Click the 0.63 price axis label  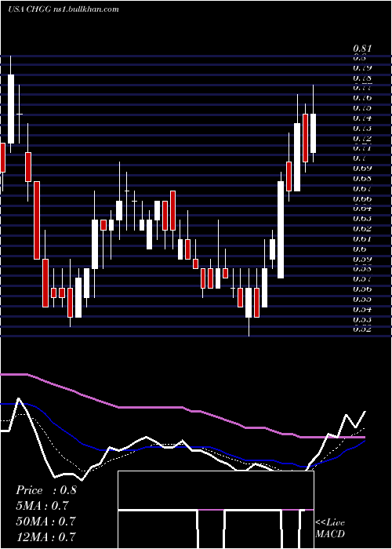[362, 219]
